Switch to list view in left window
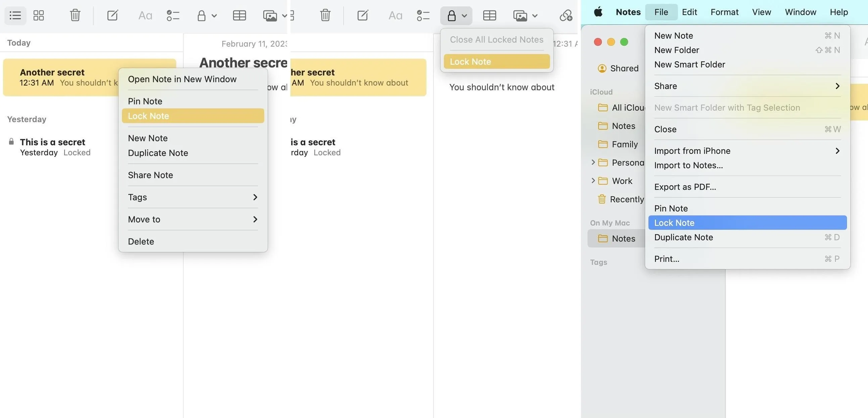868x418 pixels. tap(15, 15)
